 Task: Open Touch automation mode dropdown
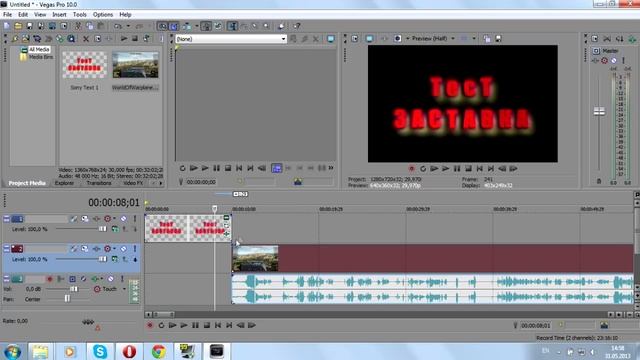[124, 289]
